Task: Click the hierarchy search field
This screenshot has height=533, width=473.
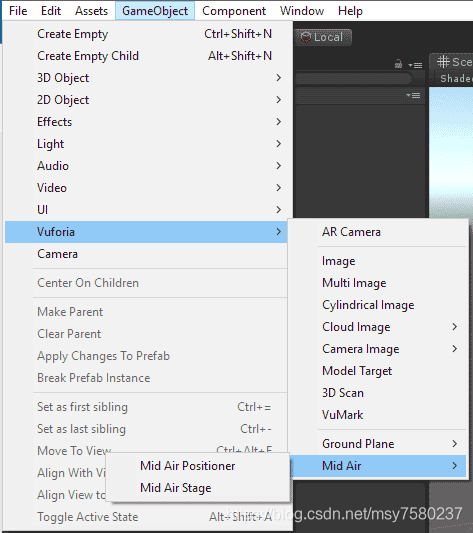Action: (x=354, y=79)
